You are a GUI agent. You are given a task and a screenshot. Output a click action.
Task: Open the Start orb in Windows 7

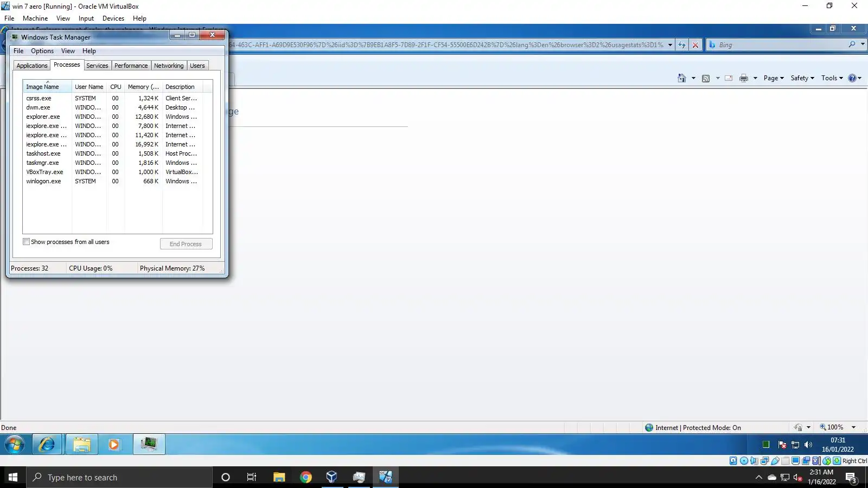pyautogui.click(x=15, y=445)
